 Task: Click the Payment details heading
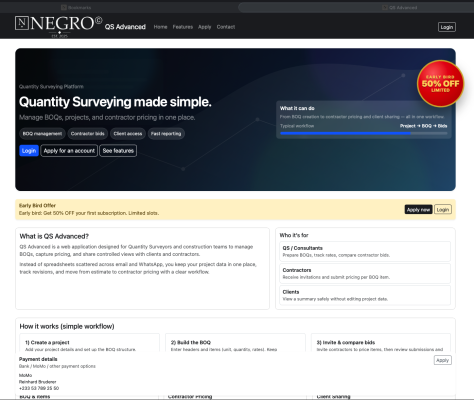(x=38, y=359)
